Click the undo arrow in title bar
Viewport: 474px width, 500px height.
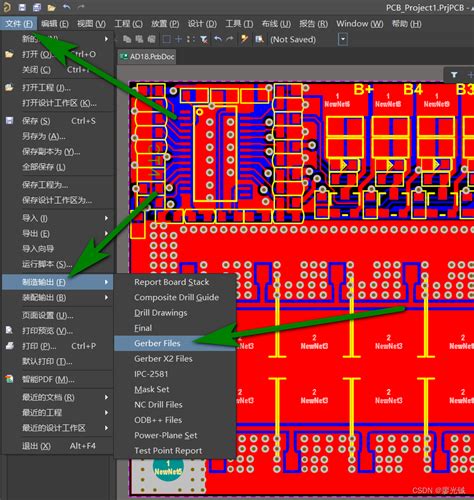pyautogui.click(x=66, y=7)
